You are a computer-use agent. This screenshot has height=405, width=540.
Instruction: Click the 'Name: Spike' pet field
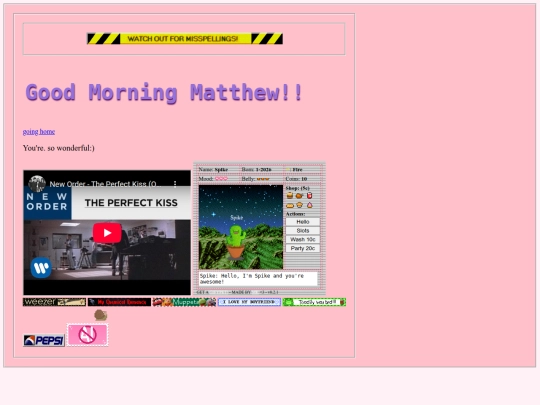213,169
